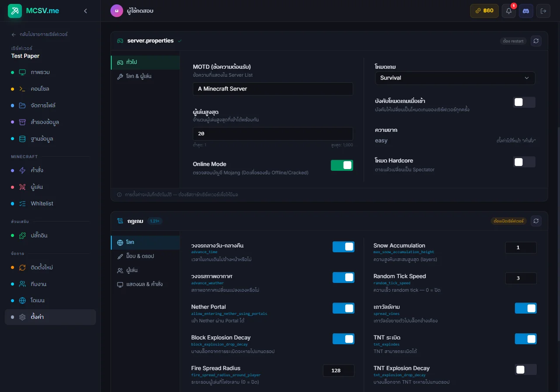This screenshot has height=392, width=560.
Task: Refresh the server.properties panel
Action: pyautogui.click(x=536, y=41)
